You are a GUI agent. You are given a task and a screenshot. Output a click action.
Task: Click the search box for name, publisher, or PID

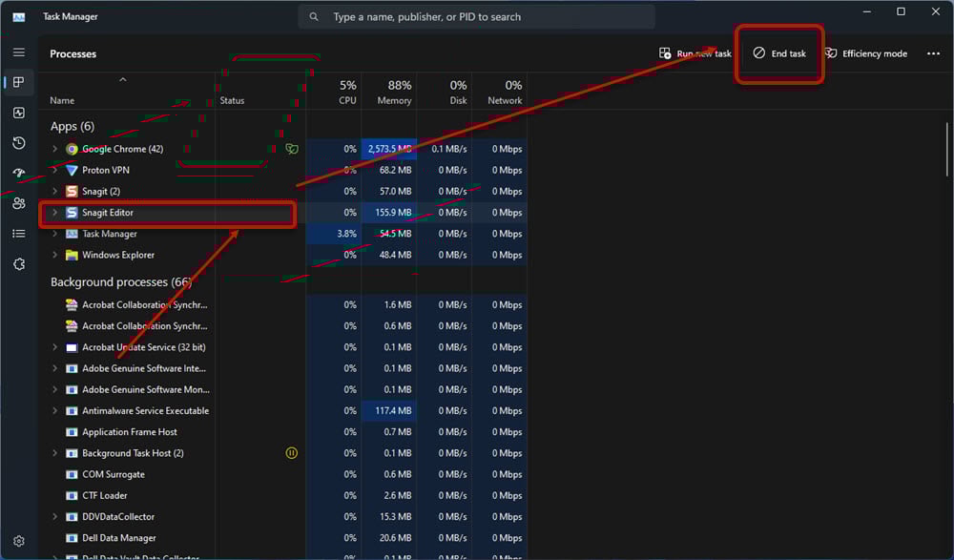pyautogui.click(x=476, y=17)
